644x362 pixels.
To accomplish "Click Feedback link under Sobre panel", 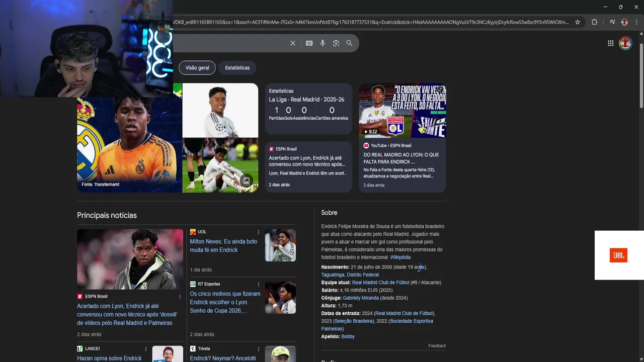I will point(437,346).
